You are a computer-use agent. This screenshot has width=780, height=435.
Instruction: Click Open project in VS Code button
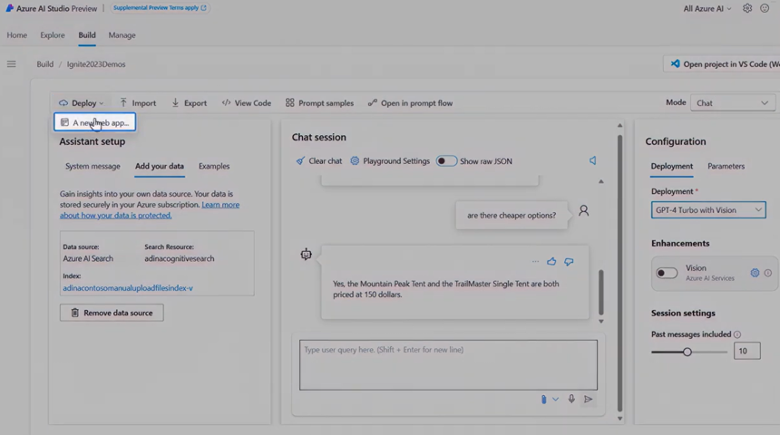(724, 64)
